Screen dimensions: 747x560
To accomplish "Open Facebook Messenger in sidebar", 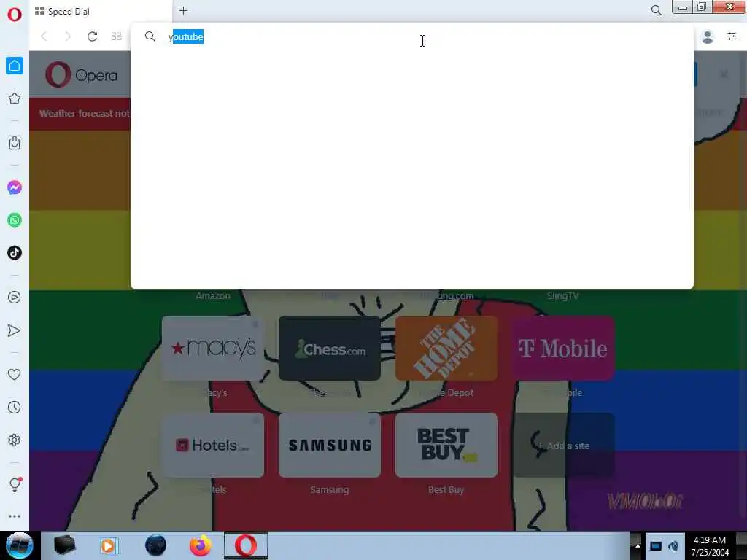I will pos(15,187).
